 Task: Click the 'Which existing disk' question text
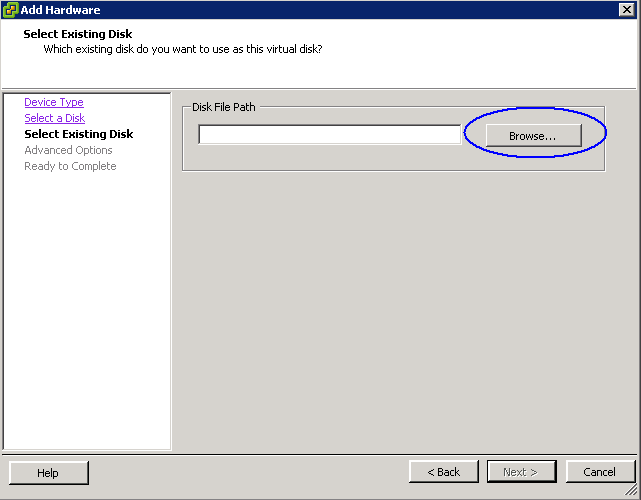183,49
